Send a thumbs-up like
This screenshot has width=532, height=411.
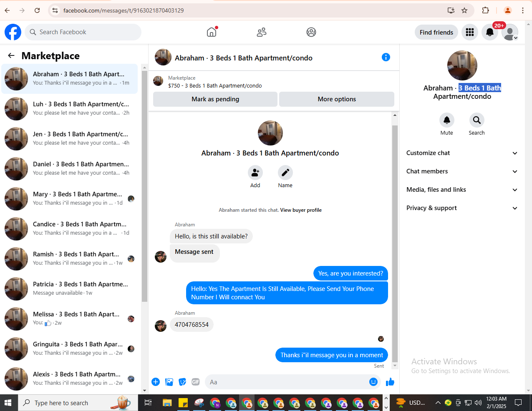390,382
